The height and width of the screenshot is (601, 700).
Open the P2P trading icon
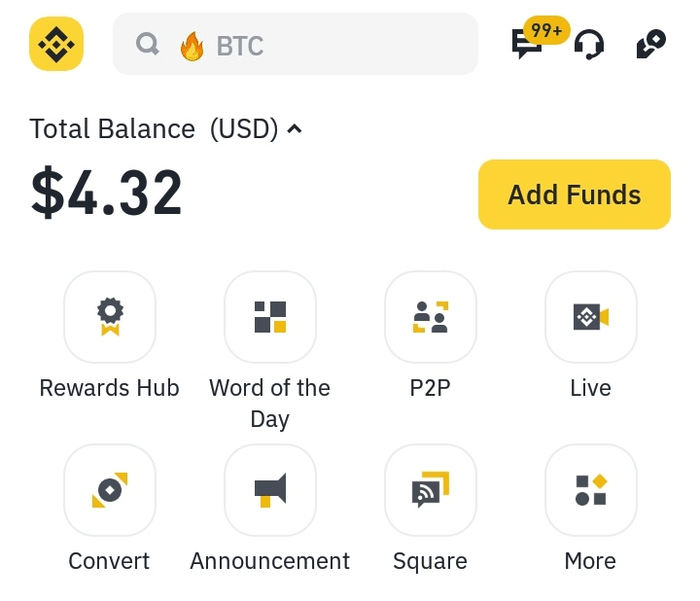coord(431,317)
